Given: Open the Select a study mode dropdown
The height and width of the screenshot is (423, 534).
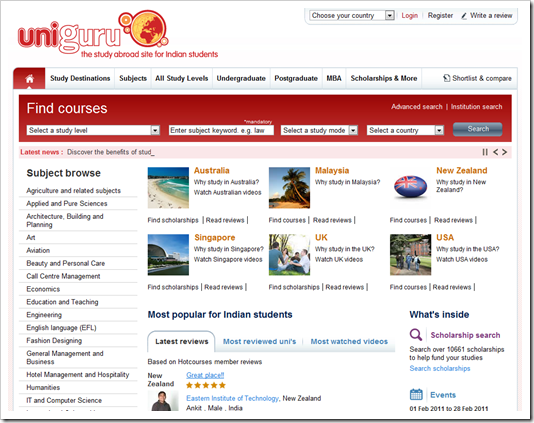Looking at the screenshot, I should [x=319, y=130].
